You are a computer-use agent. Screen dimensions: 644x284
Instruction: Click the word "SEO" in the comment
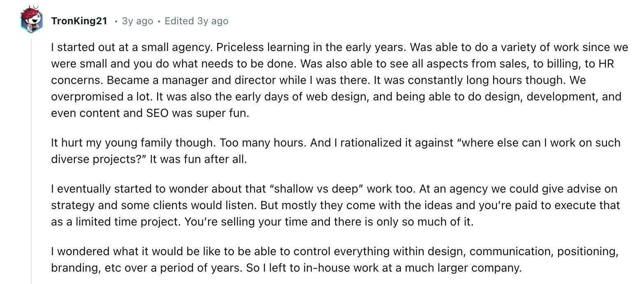pyautogui.click(x=158, y=113)
